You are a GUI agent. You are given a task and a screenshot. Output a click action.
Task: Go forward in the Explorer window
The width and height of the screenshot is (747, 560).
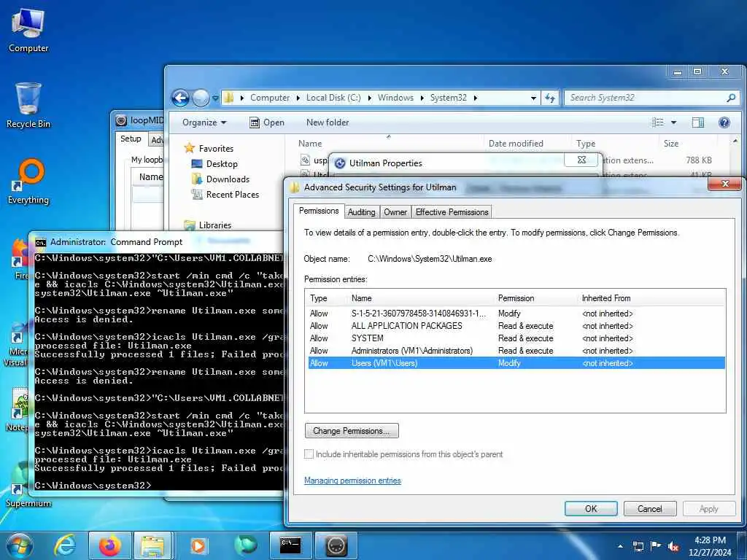point(201,98)
